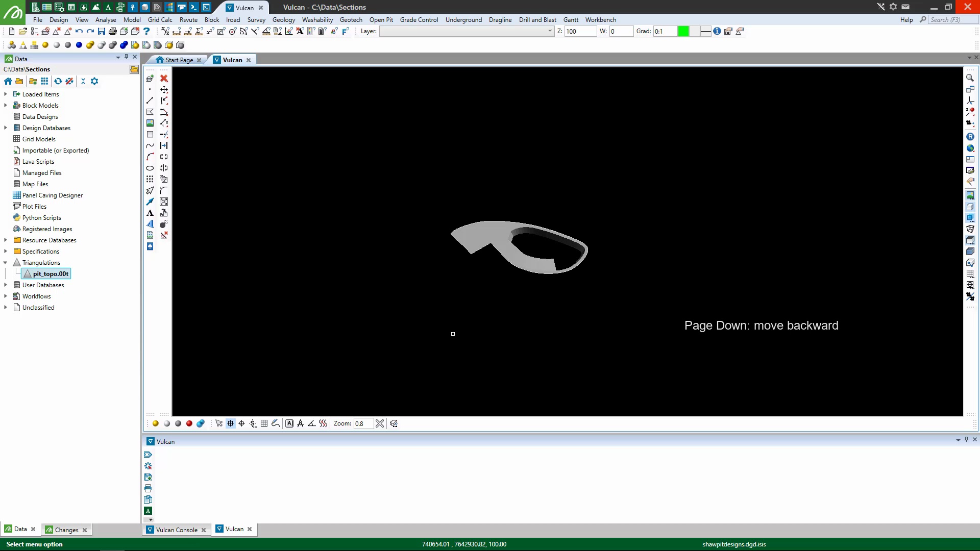Switch to the Start Page tab
980x551 pixels.
click(179, 60)
